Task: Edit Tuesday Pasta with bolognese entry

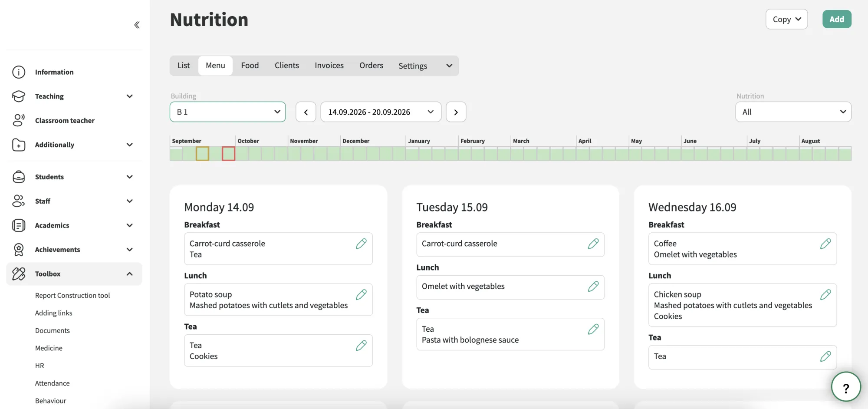Action: 593,330
